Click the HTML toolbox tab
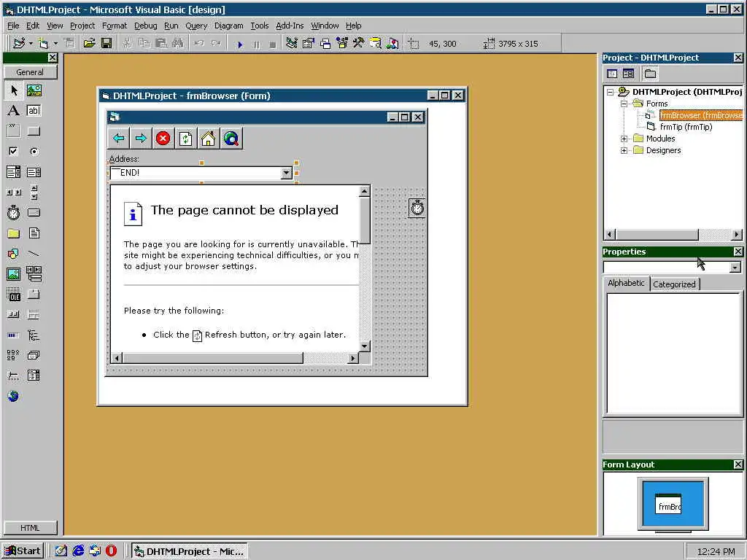 30,528
